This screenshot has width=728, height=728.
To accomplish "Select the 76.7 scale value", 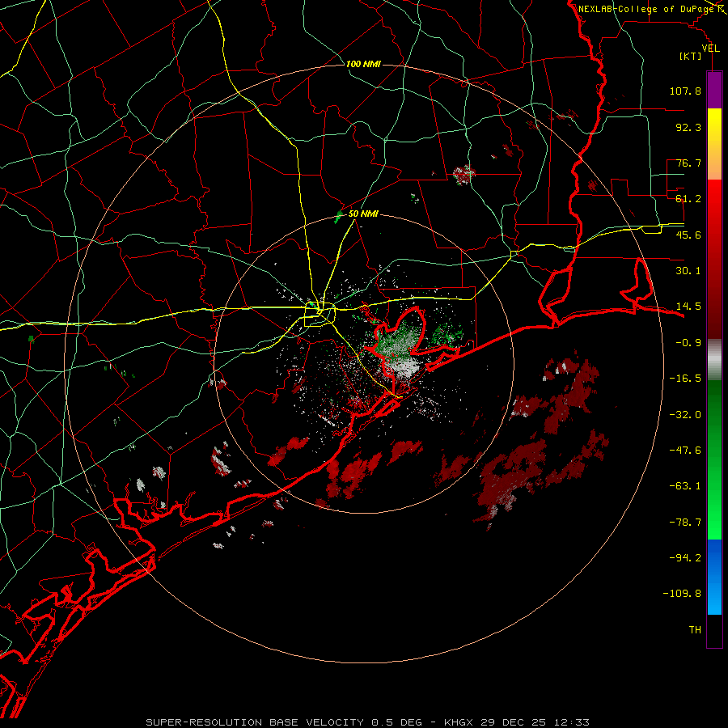I will (688, 163).
